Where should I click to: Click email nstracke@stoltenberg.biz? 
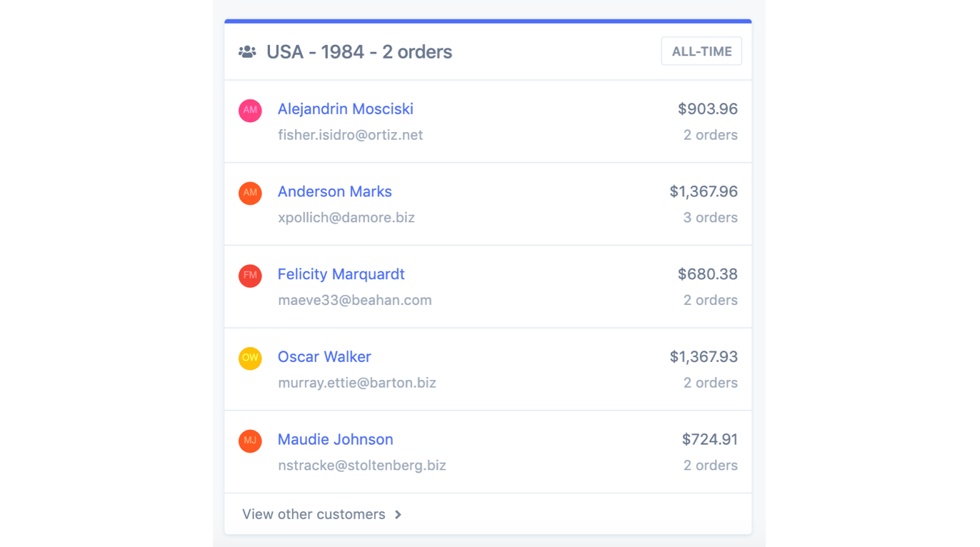(361, 466)
